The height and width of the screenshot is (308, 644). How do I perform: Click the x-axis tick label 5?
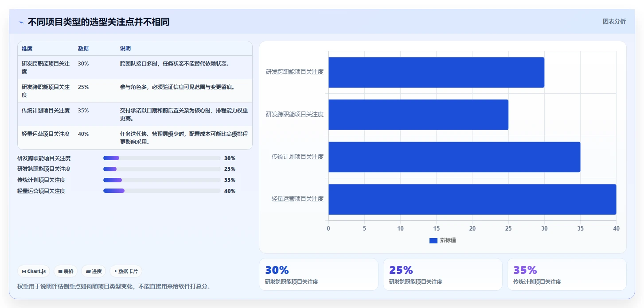(x=364, y=228)
